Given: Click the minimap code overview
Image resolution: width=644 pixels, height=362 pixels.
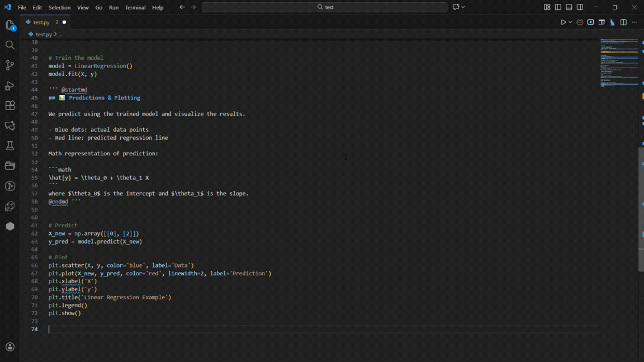Looking at the screenshot, I should 619,63.
